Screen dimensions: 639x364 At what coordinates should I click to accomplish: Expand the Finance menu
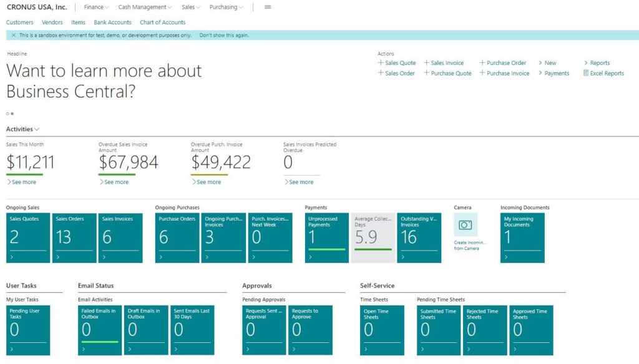point(97,7)
